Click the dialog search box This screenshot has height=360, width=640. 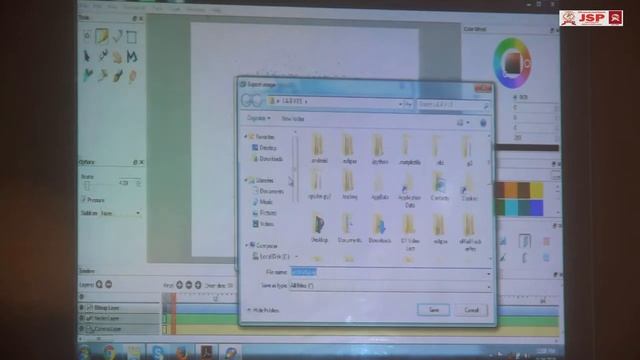pyautogui.click(x=453, y=104)
